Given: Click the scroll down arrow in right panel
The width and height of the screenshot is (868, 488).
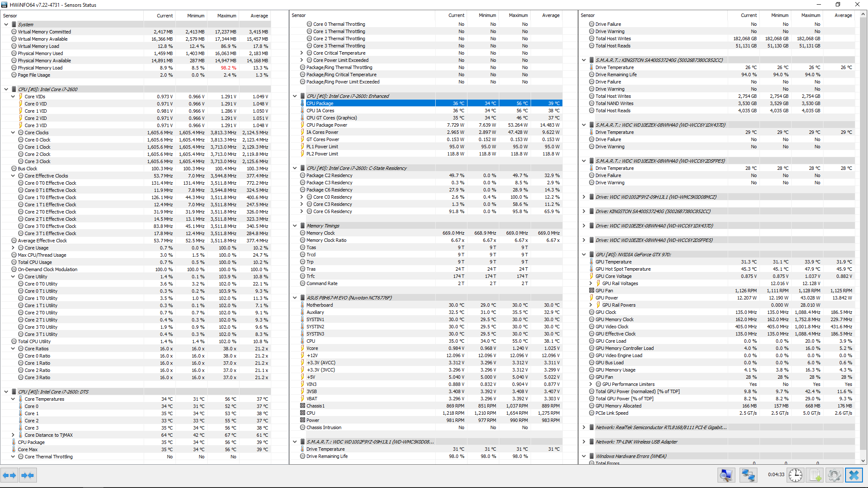Looking at the screenshot, I should [863, 461].
